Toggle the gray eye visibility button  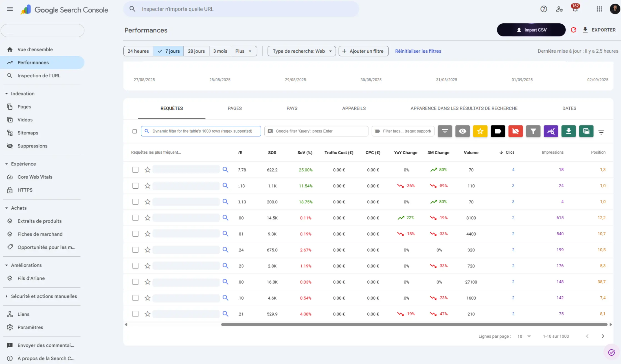(x=462, y=131)
